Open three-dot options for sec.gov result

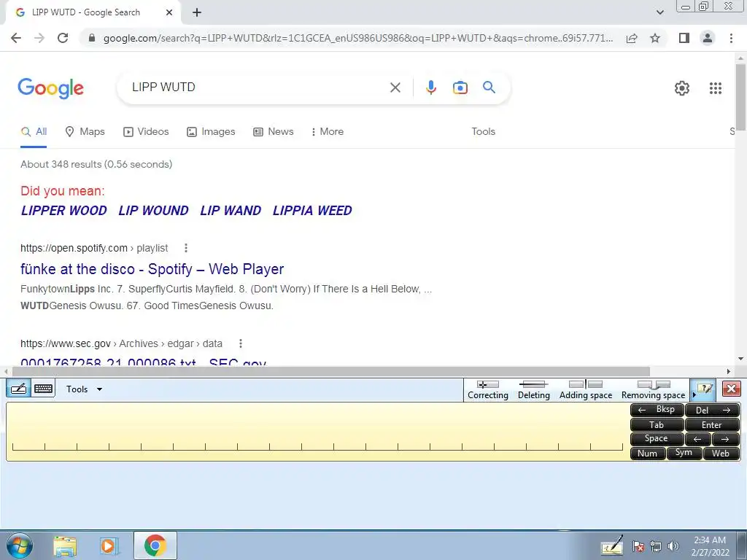coord(241,343)
